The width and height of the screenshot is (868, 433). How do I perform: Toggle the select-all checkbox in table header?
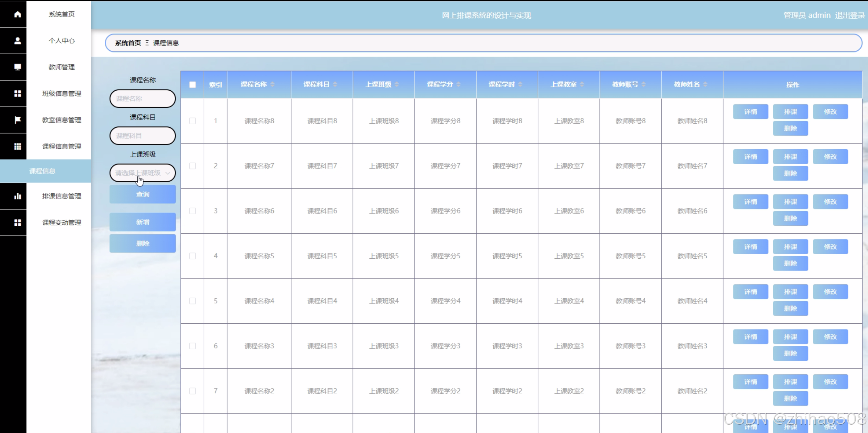(x=193, y=85)
